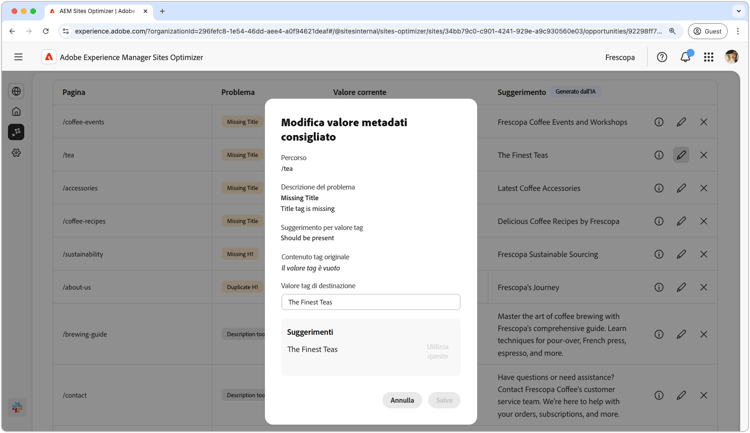The width and height of the screenshot is (750, 433).
Task: Show info for the /accessories row
Action: 659,188
